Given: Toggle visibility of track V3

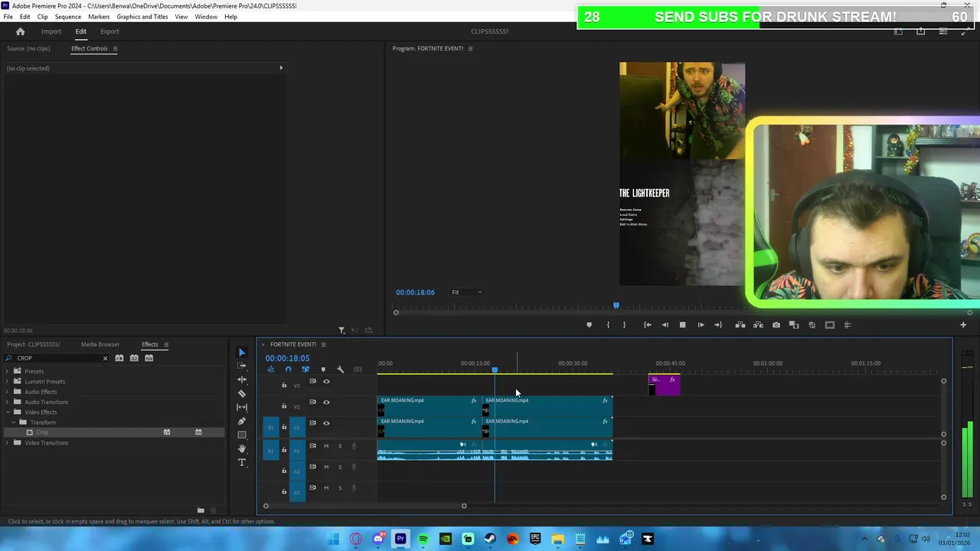Looking at the screenshot, I should (x=326, y=381).
